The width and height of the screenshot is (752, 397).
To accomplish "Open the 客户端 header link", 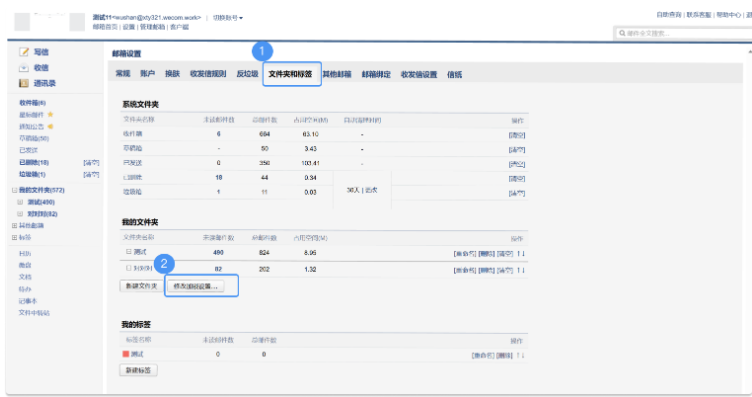I will (179, 27).
